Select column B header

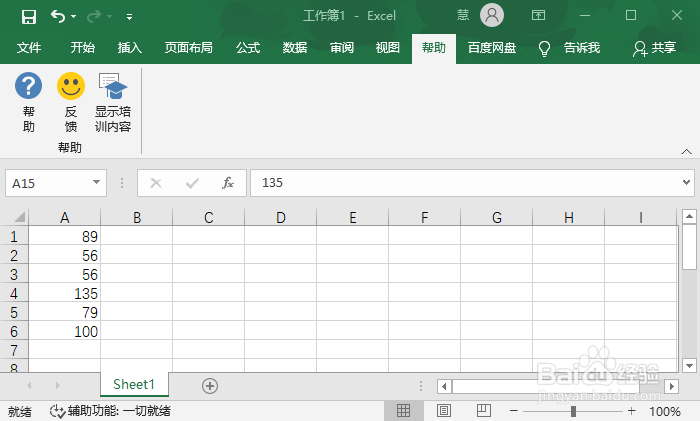tap(137, 217)
